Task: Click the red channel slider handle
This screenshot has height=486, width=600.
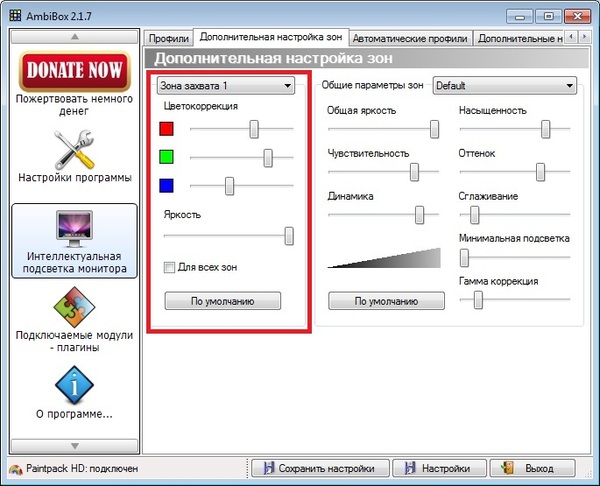Action: pyautogui.click(x=254, y=129)
